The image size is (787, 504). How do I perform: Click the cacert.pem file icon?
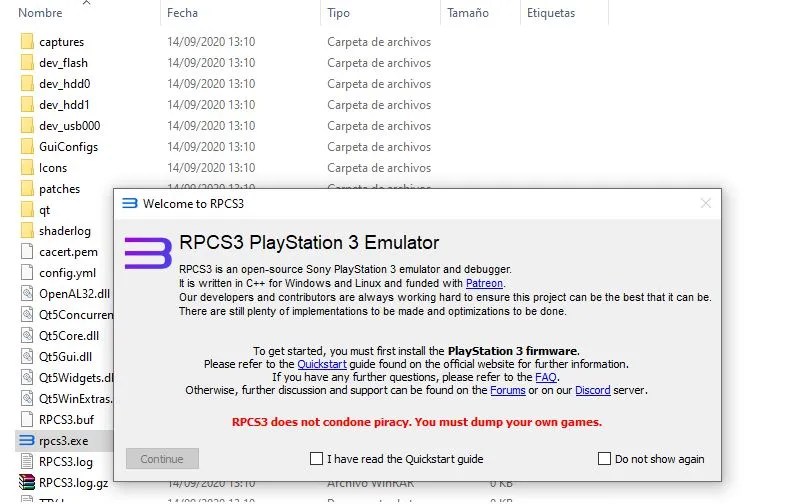coord(27,251)
